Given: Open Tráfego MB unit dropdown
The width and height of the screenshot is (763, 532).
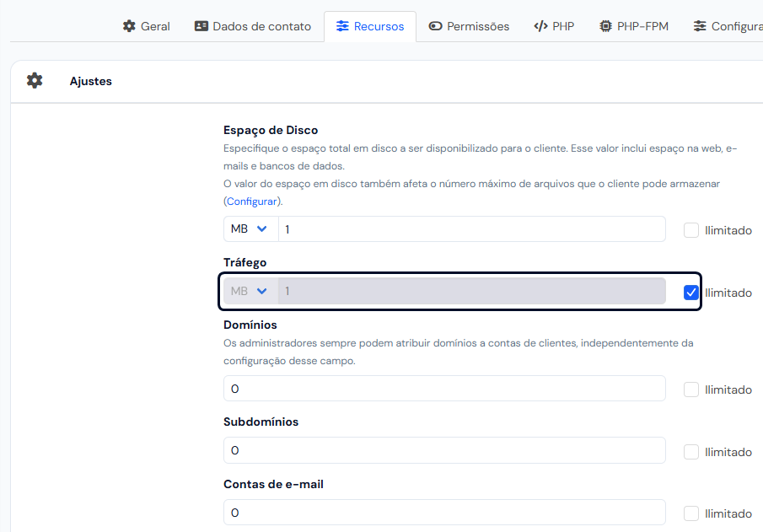Looking at the screenshot, I should [x=250, y=291].
